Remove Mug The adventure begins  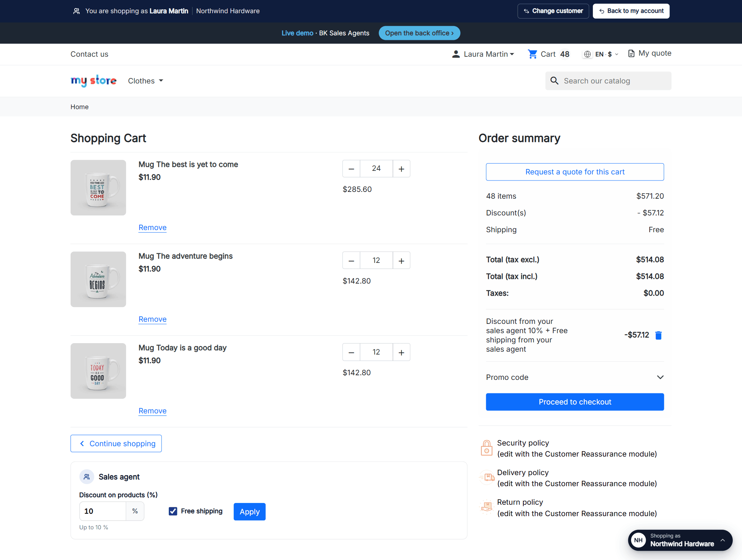[x=153, y=319]
